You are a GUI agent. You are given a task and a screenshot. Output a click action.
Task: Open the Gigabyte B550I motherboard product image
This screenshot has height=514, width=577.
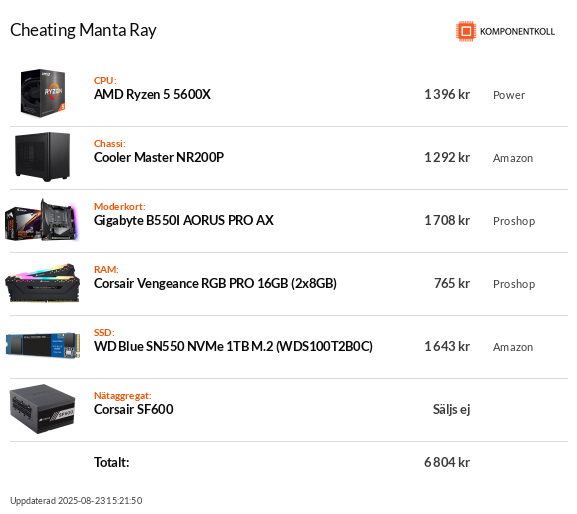(x=41, y=220)
